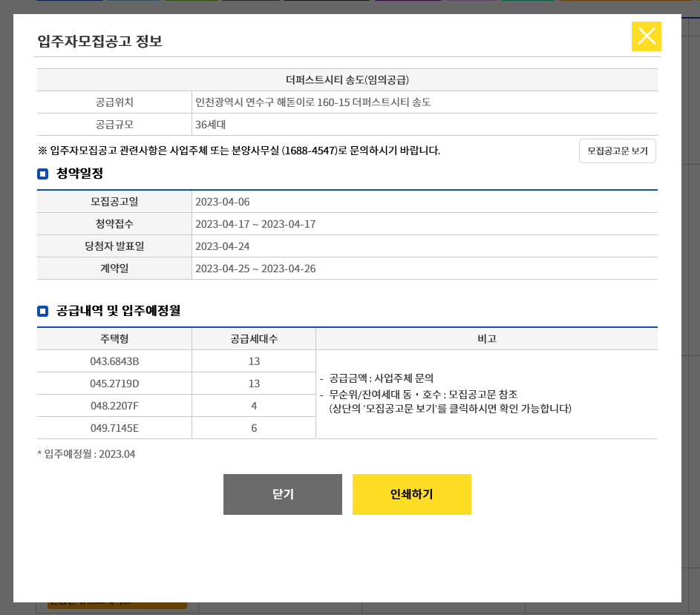Select housing type 048.2207F

pos(114,406)
